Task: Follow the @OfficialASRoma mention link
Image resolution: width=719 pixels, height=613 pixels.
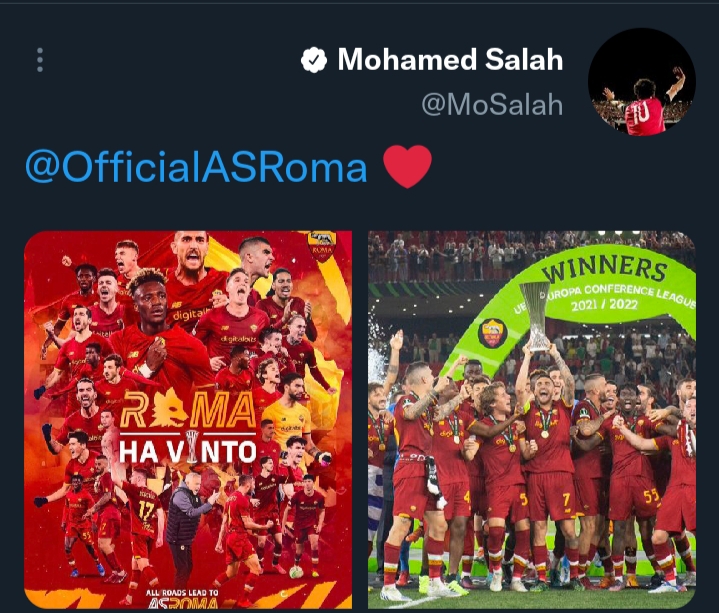Action: [x=196, y=167]
